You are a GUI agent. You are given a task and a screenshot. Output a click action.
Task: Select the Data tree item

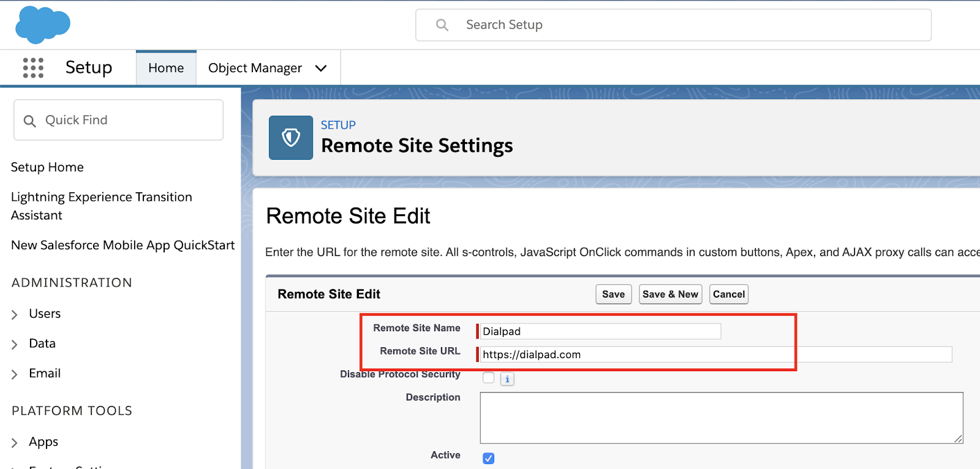[x=42, y=343]
